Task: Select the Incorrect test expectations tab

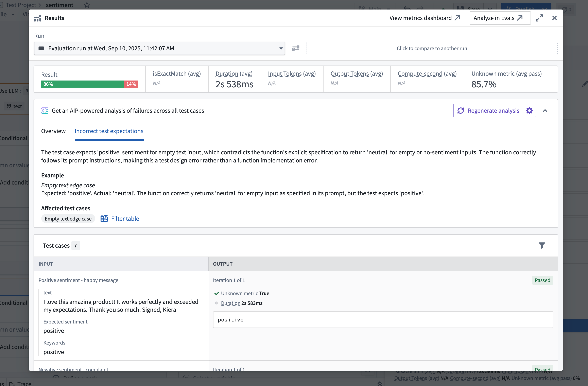Action: point(109,131)
